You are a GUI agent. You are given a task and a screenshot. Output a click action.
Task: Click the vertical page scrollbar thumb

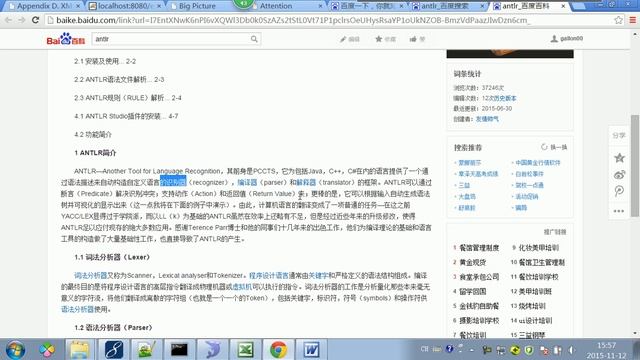click(x=635, y=165)
